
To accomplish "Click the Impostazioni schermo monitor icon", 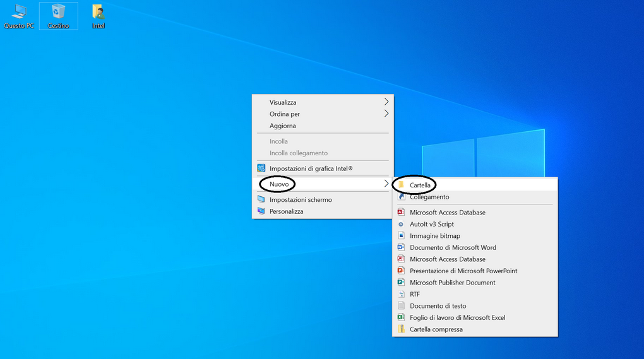I will [x=261, y=199].
